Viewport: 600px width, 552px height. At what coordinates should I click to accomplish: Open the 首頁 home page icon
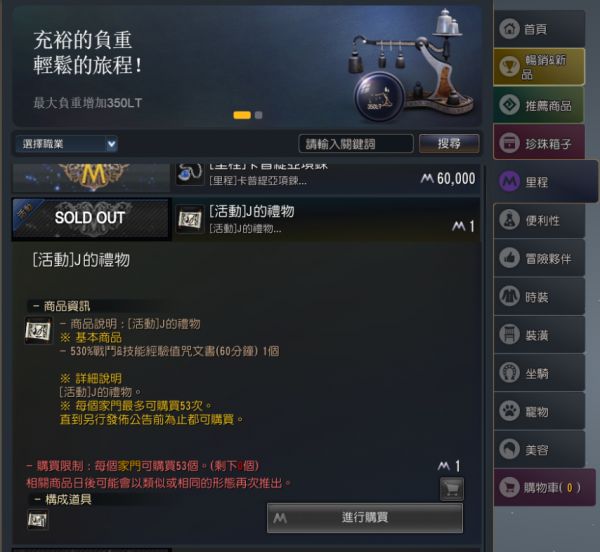coord(509,29)
